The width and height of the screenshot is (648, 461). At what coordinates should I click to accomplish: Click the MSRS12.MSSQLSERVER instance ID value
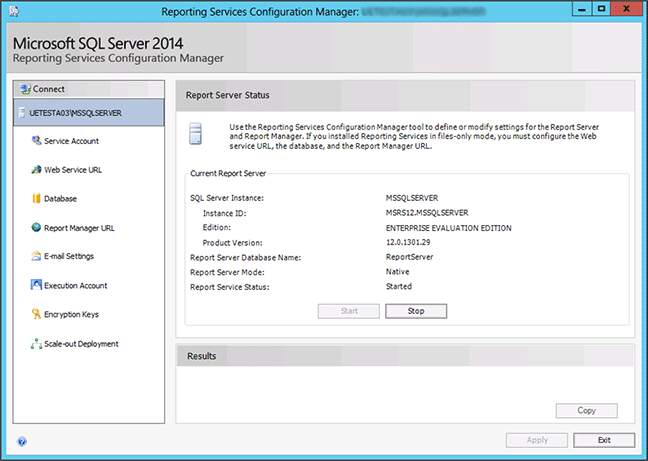point(427,213)
